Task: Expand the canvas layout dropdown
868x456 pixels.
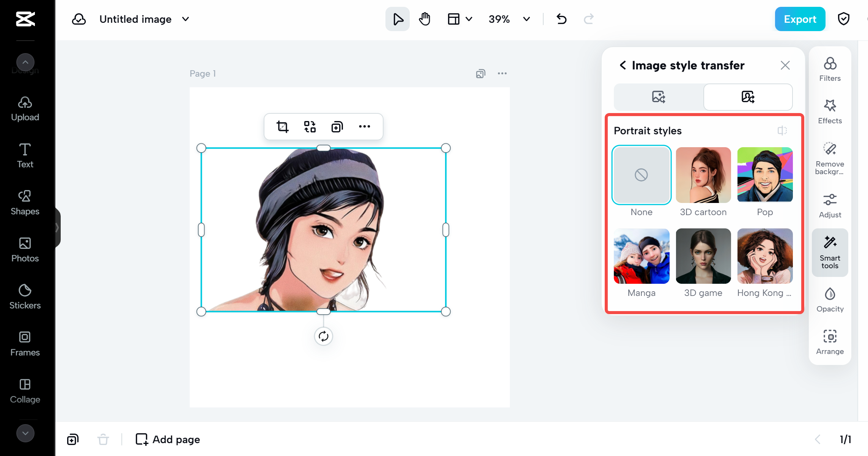Action: pyautogui.click(x=459, y=19)
